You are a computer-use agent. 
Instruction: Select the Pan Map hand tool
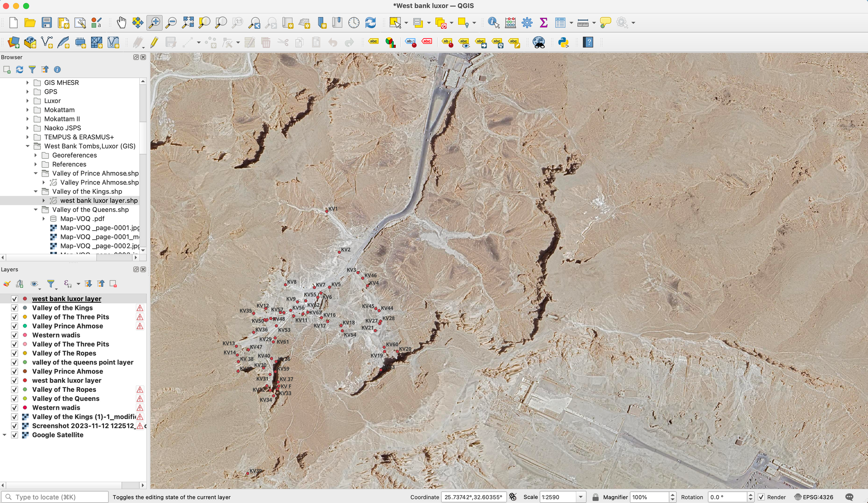pos(121,23)
